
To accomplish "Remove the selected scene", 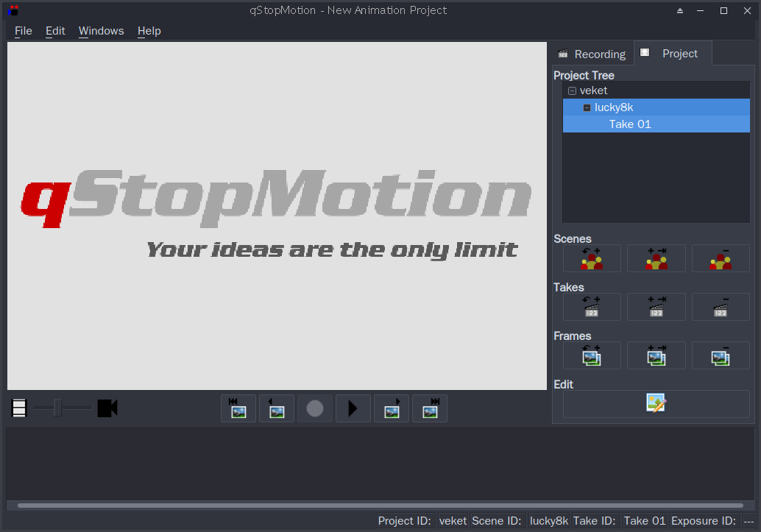I will click(721, 258).
